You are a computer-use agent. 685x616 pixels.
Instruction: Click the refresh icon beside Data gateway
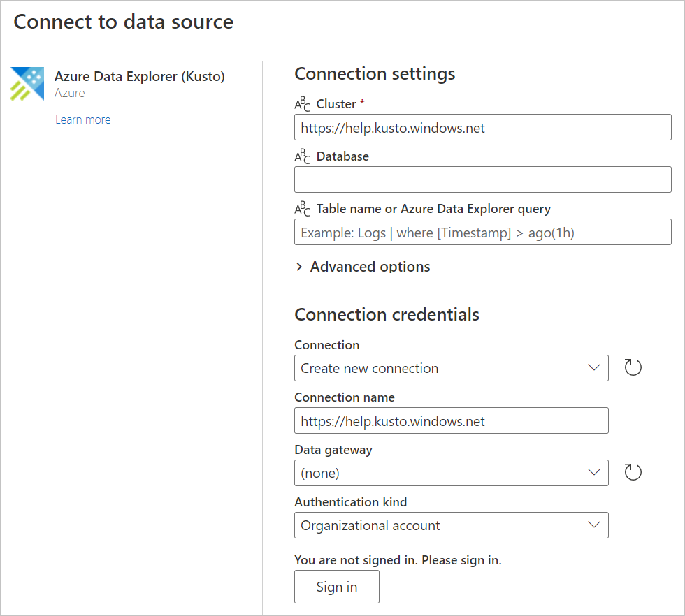pyautogui.click(x=633, y=471)
